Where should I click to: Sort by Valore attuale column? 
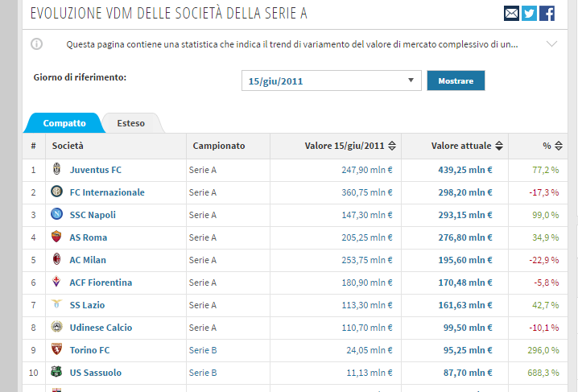click(499, 146)
